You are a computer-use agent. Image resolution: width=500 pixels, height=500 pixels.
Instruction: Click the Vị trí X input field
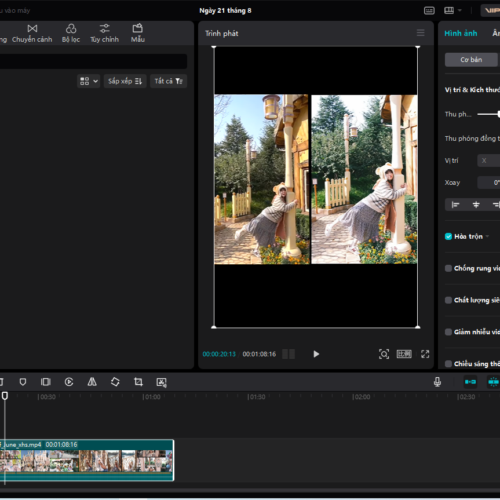point(489,161)
